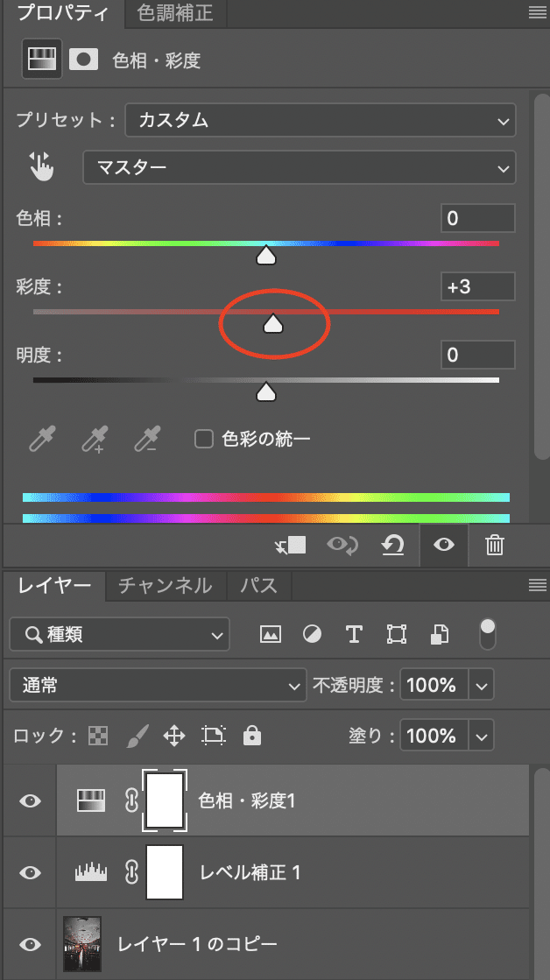This screenshot has width=550, height=980.
Task: Filter layers by text layer type
Action: [x=354, y=634]
